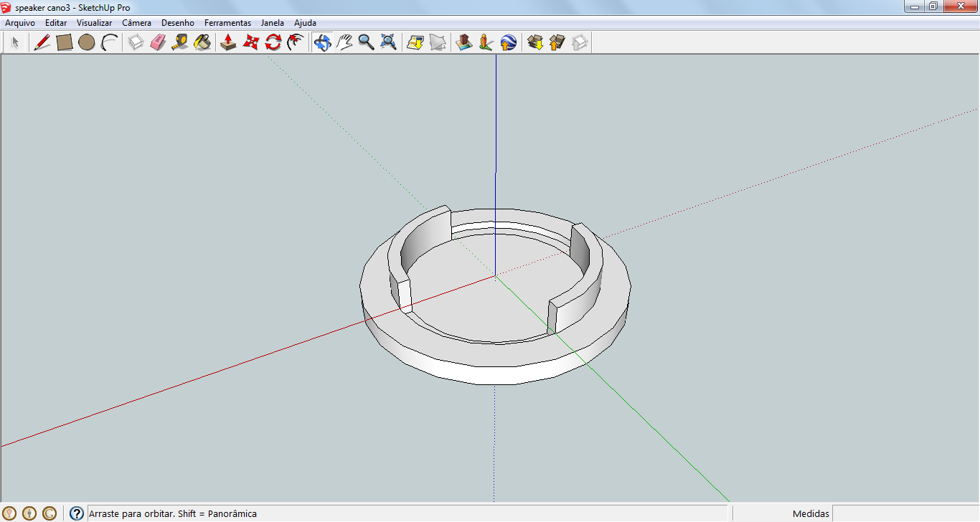
Task: Open the Arquivo menu
Action: tap(20, 23)
